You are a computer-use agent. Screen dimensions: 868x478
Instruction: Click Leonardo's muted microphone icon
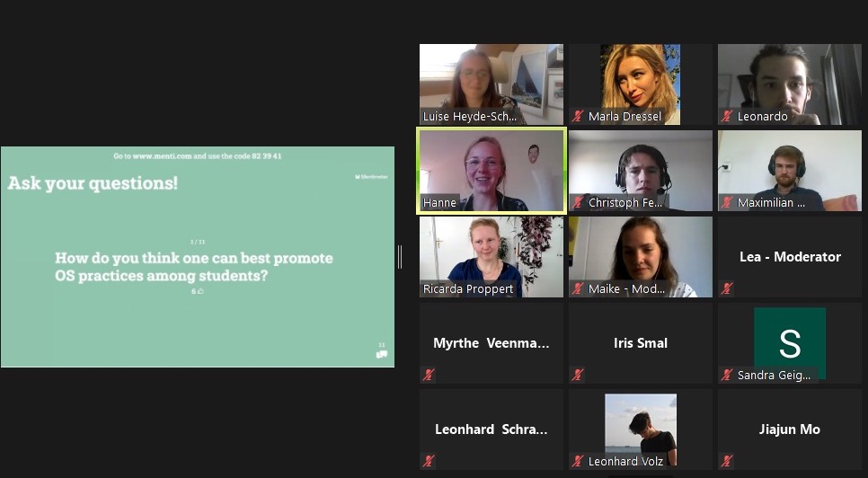click(728, 116)
